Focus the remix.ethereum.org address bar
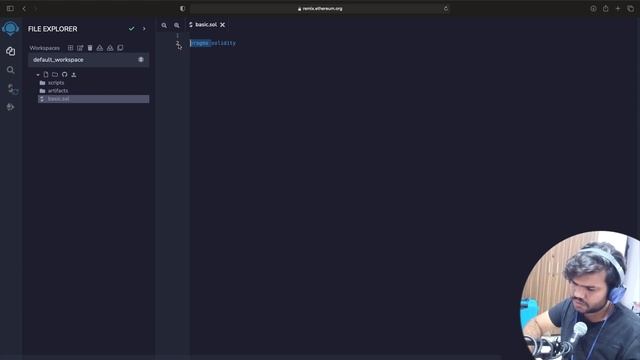The width and height of the screenshot is (640, 360). (x=320, y=9)
